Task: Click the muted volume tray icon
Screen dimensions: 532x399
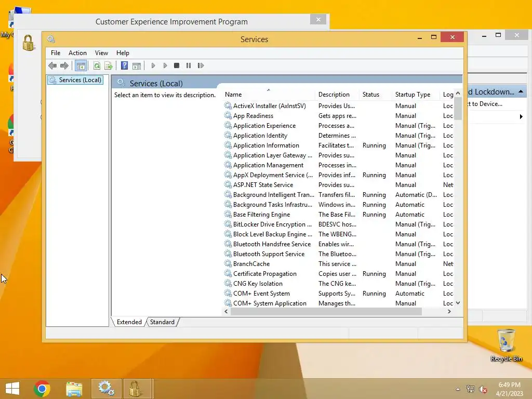Action: [x=483, y=389]
